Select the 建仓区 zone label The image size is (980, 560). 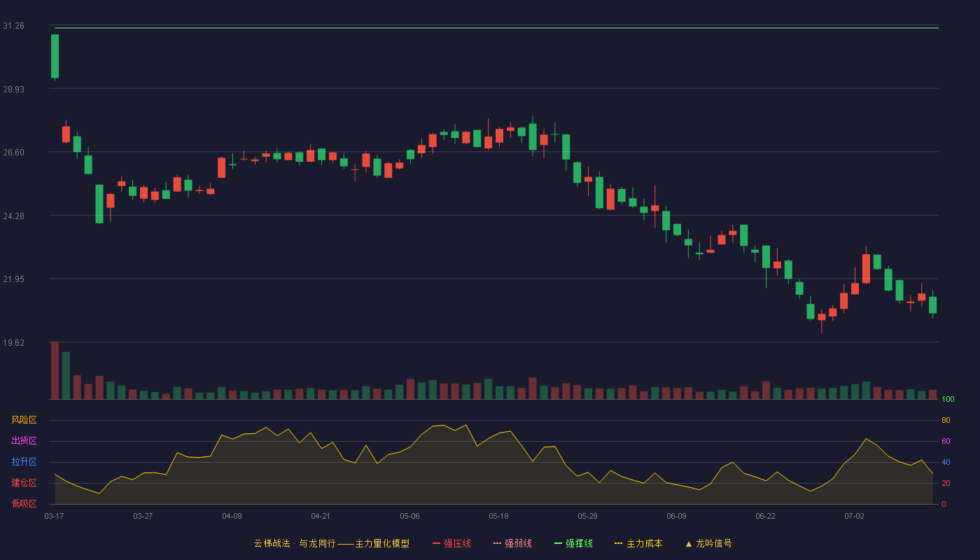[24, 483]
